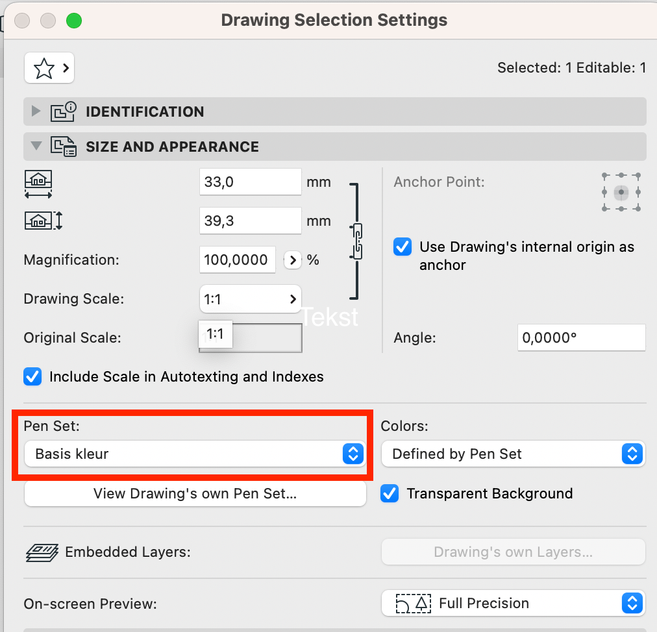Toggle the Transparent Background checkbox
The width and height of the screenshot is (657, 632).
click(x=390, y=493)
